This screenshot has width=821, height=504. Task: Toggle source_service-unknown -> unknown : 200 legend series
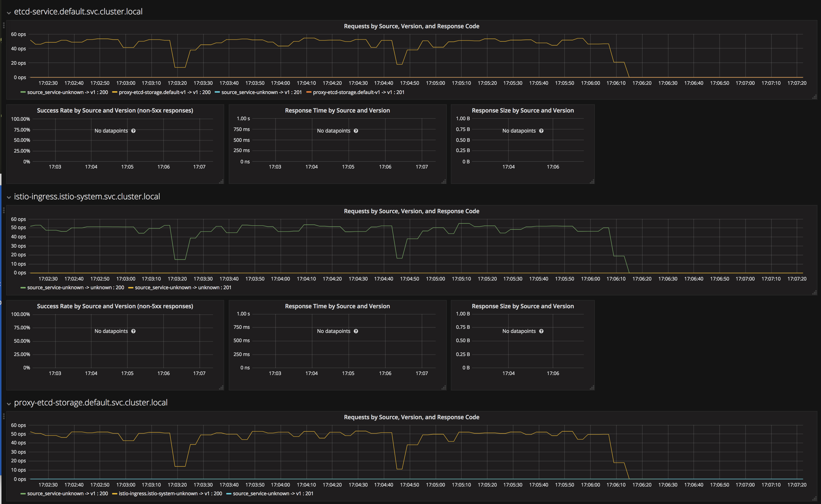coord(75,287)
